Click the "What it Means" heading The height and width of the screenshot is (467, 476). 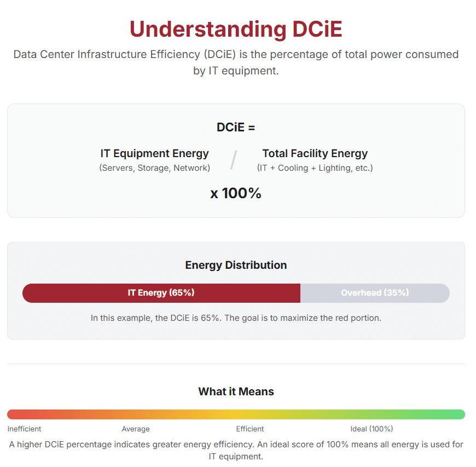(x=236, y=391)
